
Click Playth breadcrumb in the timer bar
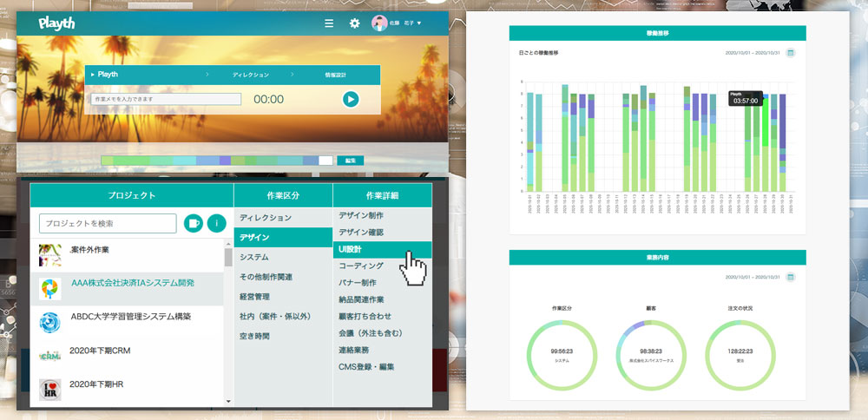108,74
